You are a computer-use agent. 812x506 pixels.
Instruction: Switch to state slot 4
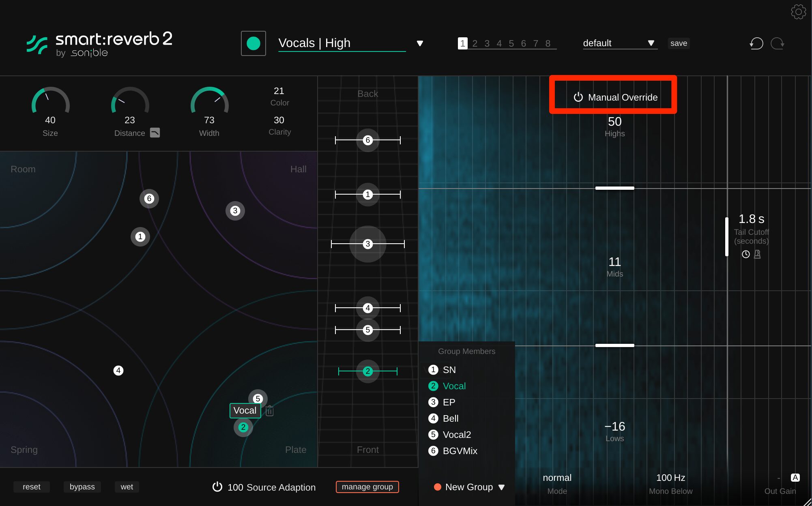click(x=499, y=43)
